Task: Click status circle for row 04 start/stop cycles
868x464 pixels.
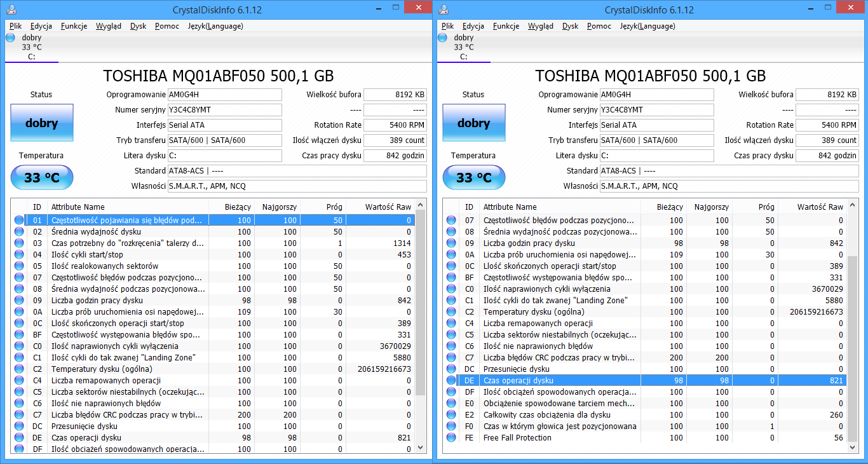Action: click(x=20, y=255)
